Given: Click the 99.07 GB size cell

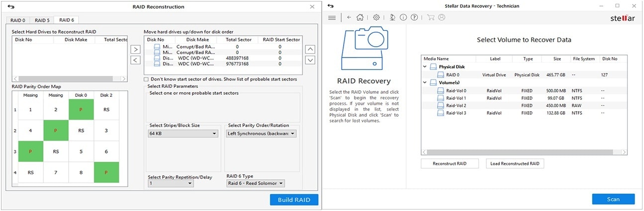Looking at the screenshot, I should tap(556, 98).
